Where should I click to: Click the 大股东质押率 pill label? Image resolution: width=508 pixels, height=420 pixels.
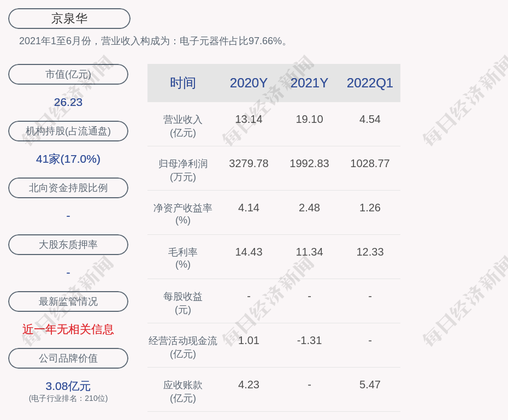coord(68,245)
